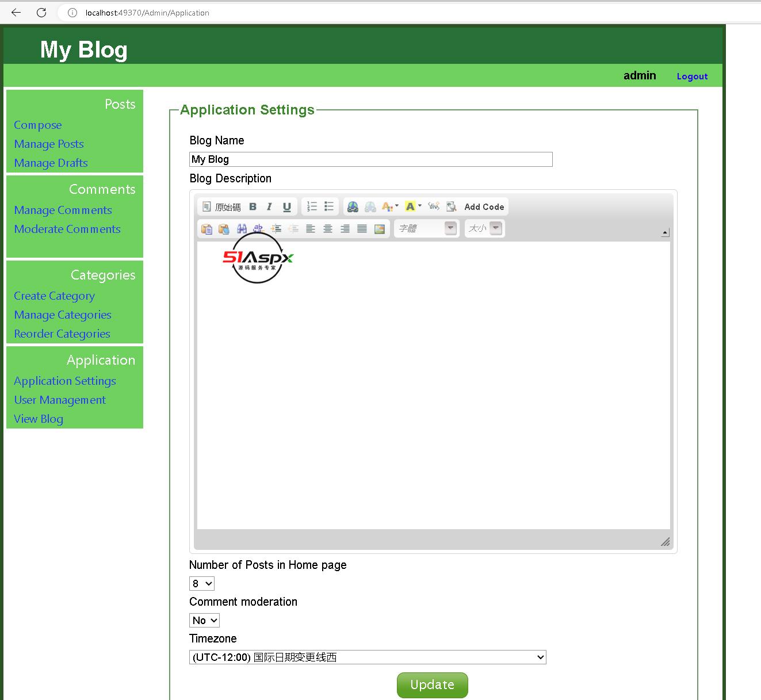Align text left in the editor

click(311, 229)
